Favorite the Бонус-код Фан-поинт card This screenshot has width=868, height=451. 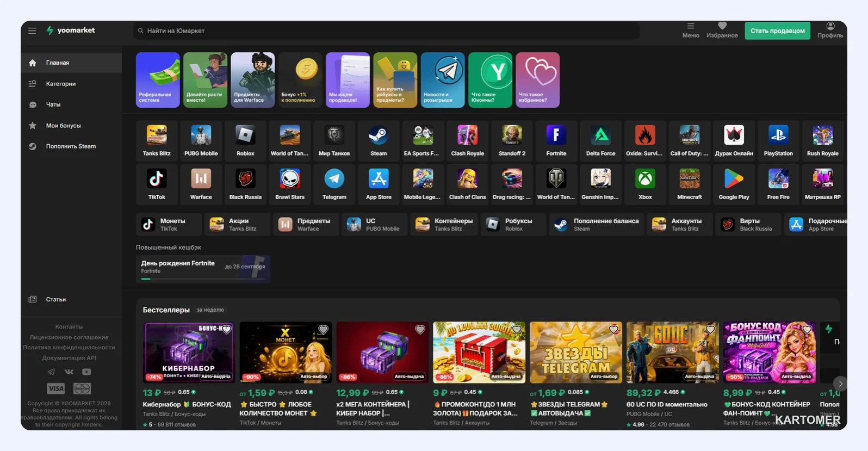[807, 330]
